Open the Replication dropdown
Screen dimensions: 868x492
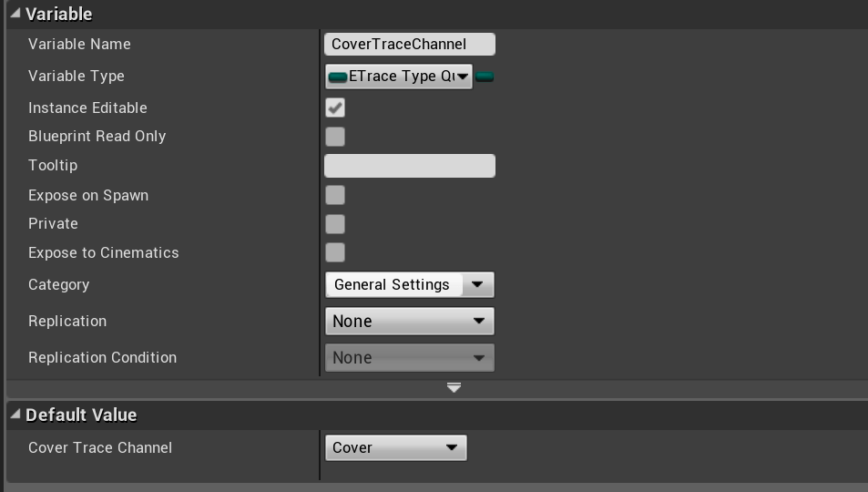(x=409, y=322)
